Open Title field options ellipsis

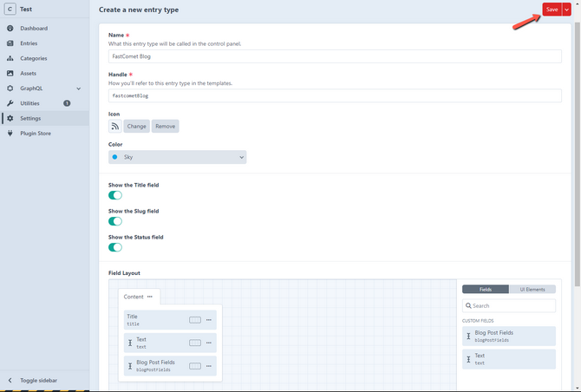[x=209, y=320]
